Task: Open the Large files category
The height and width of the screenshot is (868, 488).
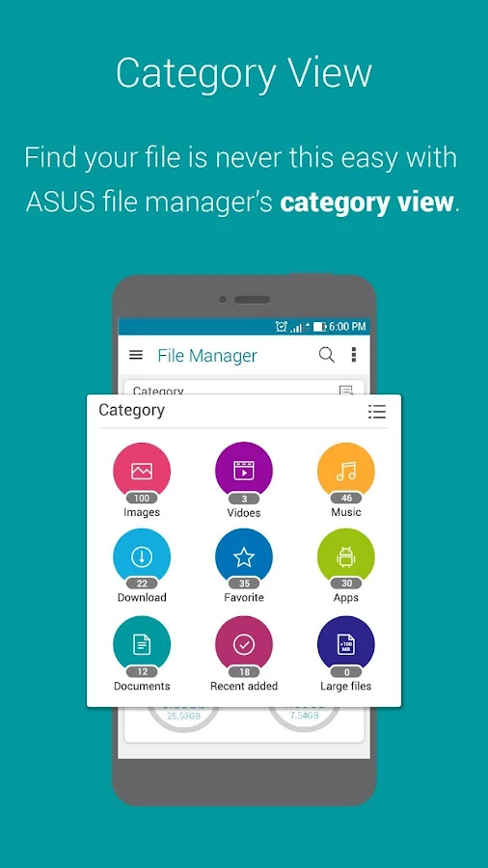Action: pyautogui.click(x=346, y=645)
